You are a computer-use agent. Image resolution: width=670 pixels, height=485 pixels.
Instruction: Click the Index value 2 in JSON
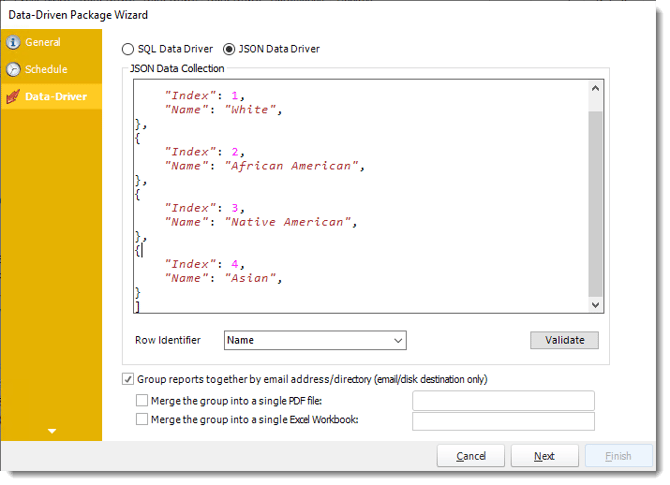(x=235, y=152)
